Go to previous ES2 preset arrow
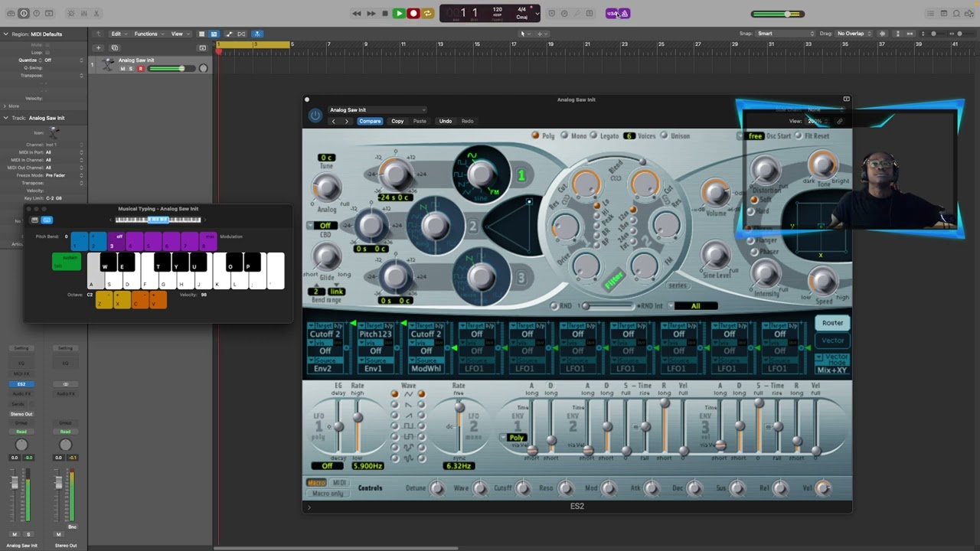Screen dimensions: 980x551 click(x=333, y=121)
